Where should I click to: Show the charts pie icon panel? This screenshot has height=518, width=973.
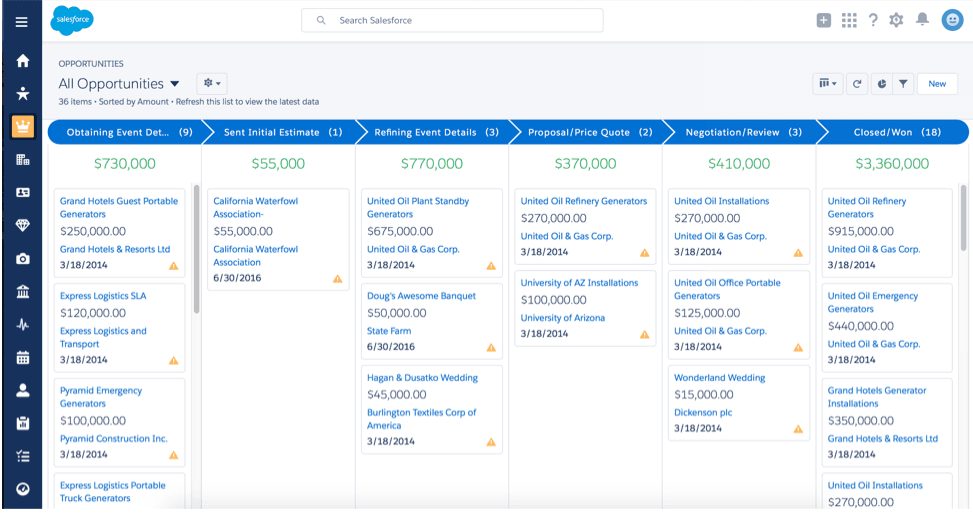point(882,84)
